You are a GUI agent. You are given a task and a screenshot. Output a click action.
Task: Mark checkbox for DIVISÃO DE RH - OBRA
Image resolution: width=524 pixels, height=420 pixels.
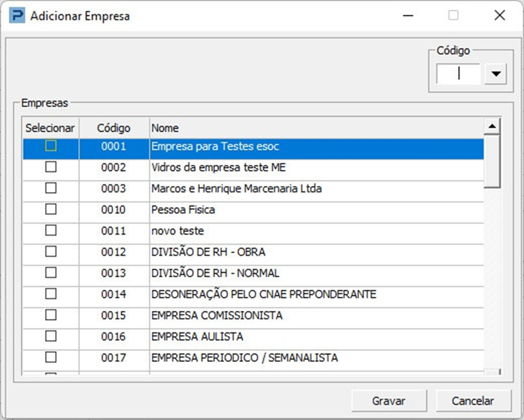(51, 251)
